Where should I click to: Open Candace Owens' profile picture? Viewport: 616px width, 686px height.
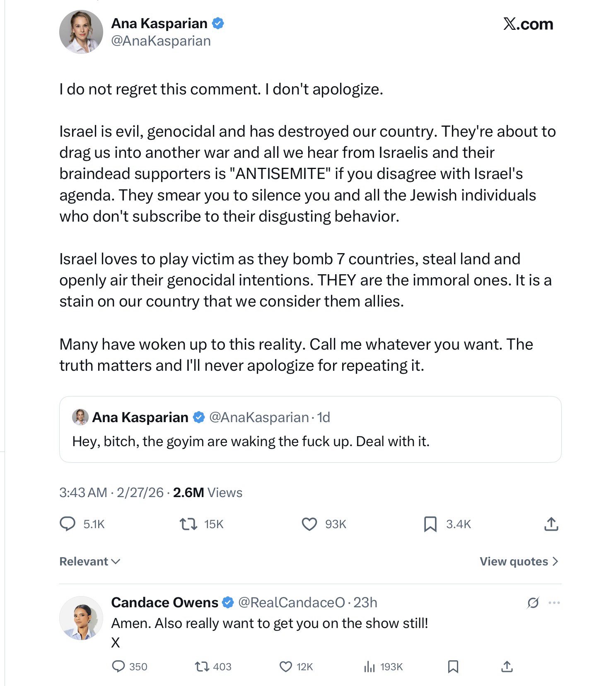81,618
